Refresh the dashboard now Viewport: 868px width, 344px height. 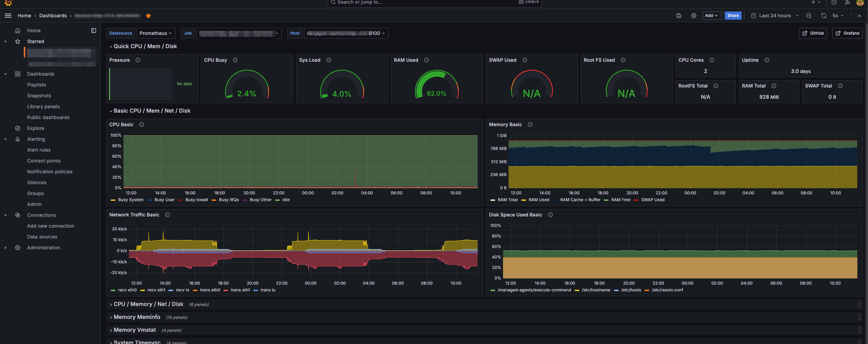[824, 16]
